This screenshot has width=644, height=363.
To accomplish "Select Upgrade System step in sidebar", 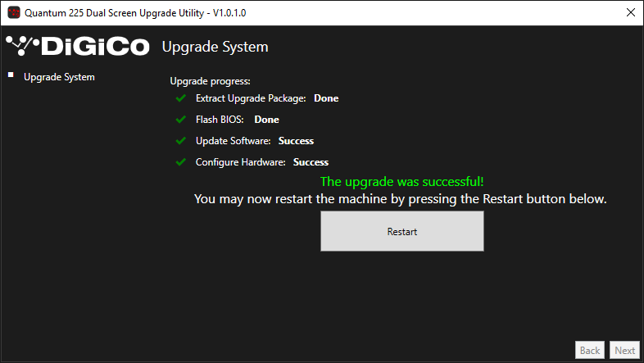I will tap(59, 77).
